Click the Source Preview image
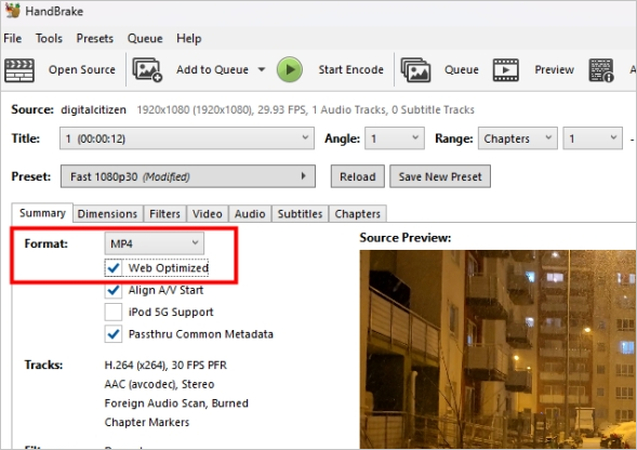The image size is (637, 450). coord(498,349)
